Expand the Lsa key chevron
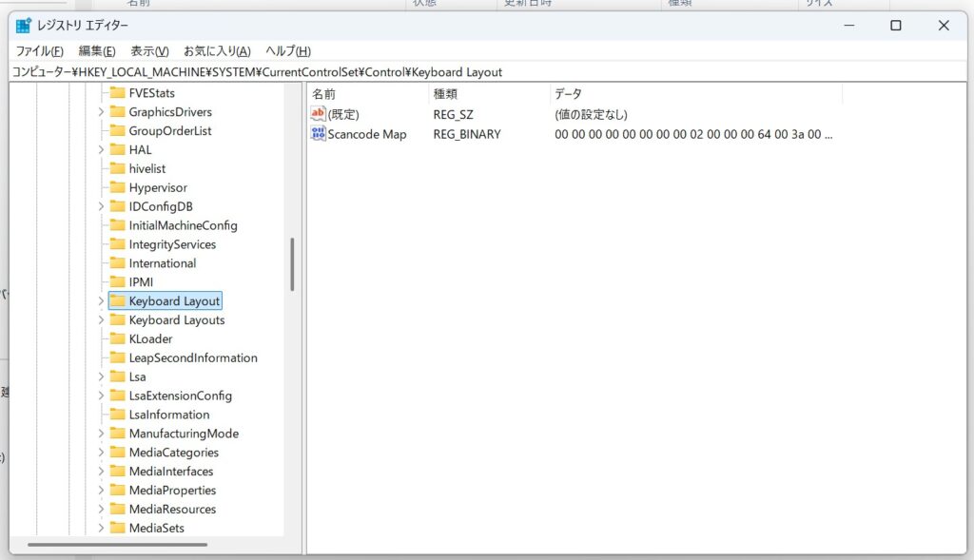Screen dimensions: 974x560 101,377
